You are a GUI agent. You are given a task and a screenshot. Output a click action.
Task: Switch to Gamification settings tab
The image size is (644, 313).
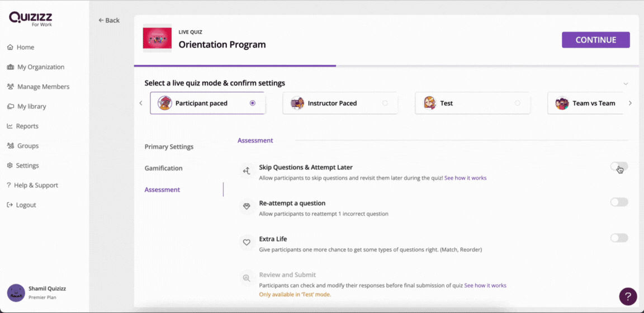163,168
